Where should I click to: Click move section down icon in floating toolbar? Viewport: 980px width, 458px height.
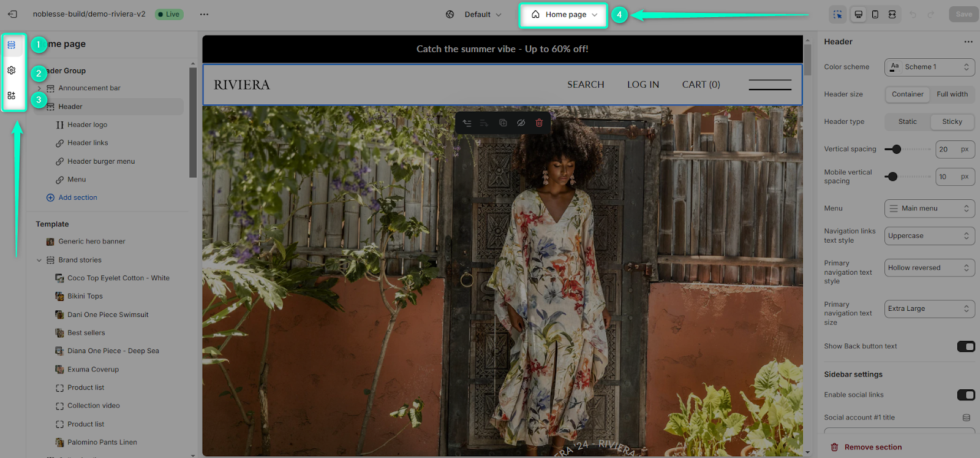(484, 123)
